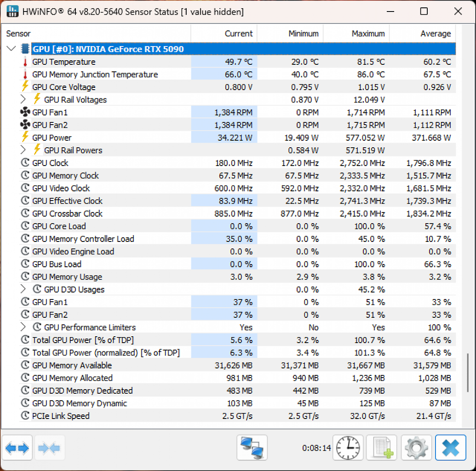The image size is (476, 471).
Task: Click the Maximum column header
Action: pyautogui.click(x=356, y=34)
